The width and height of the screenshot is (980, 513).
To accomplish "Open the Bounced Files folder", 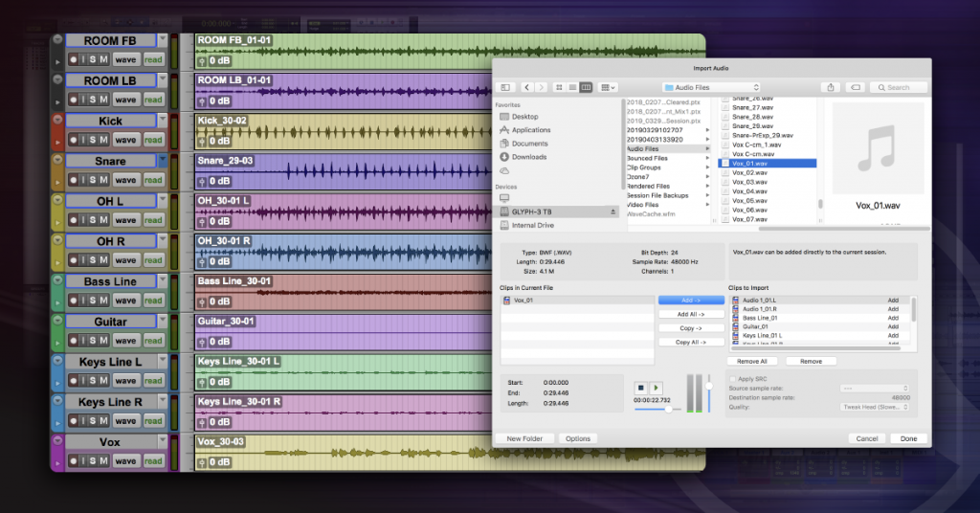I will click(x=668, y=158).
